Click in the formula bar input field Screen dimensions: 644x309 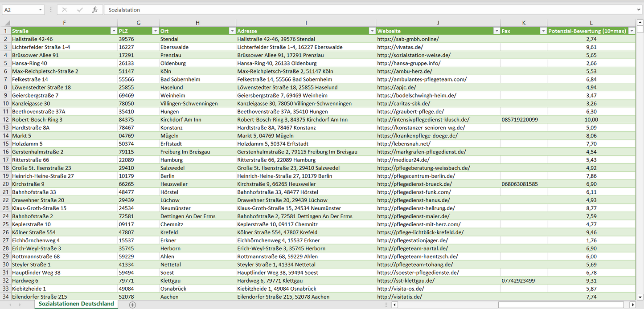point(357,10)
